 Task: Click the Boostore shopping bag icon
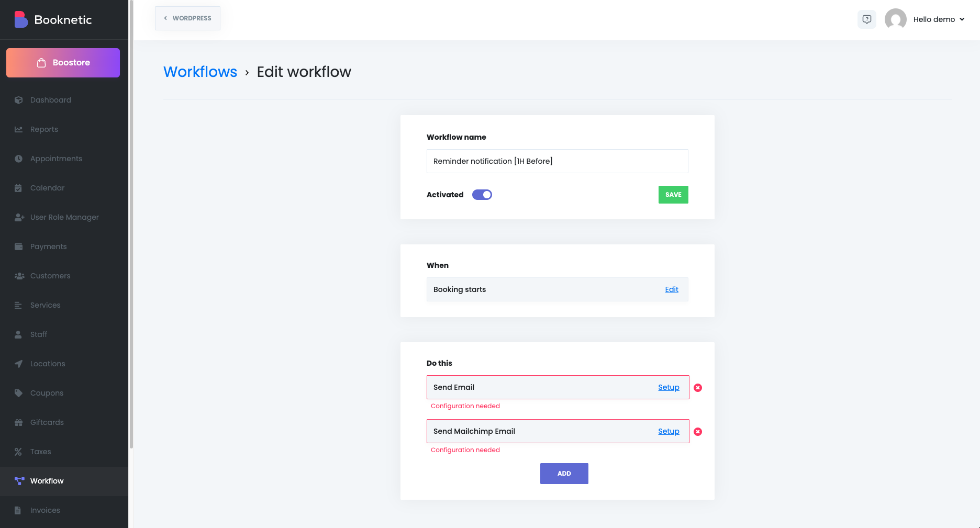[x=41, y=63]
